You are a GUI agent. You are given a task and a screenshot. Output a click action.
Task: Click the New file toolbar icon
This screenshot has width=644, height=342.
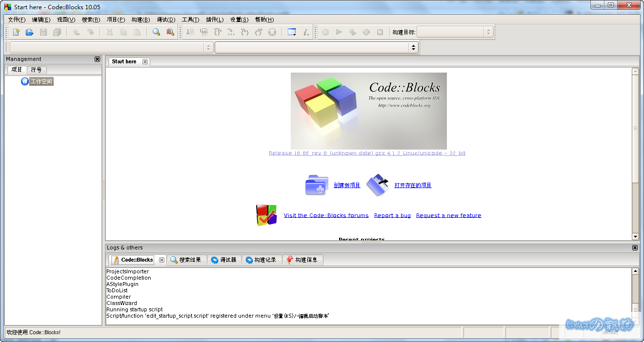(x=16, y=32)
